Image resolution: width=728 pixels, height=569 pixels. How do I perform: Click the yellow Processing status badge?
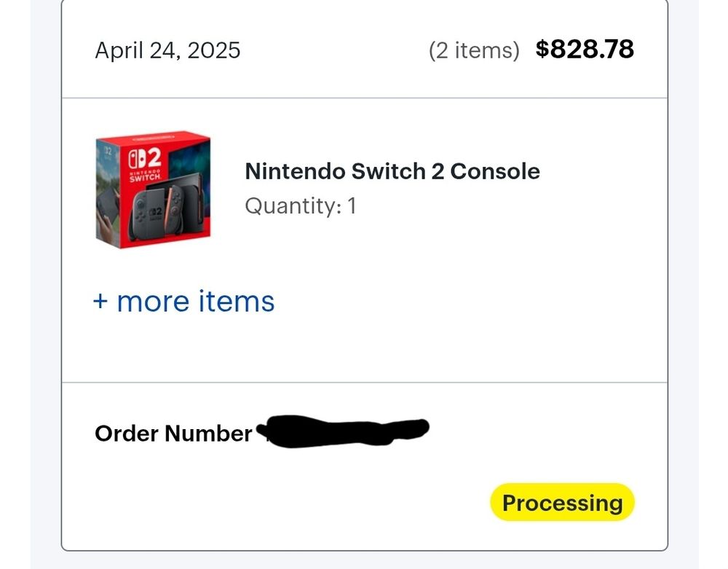(x=562, y=503)
